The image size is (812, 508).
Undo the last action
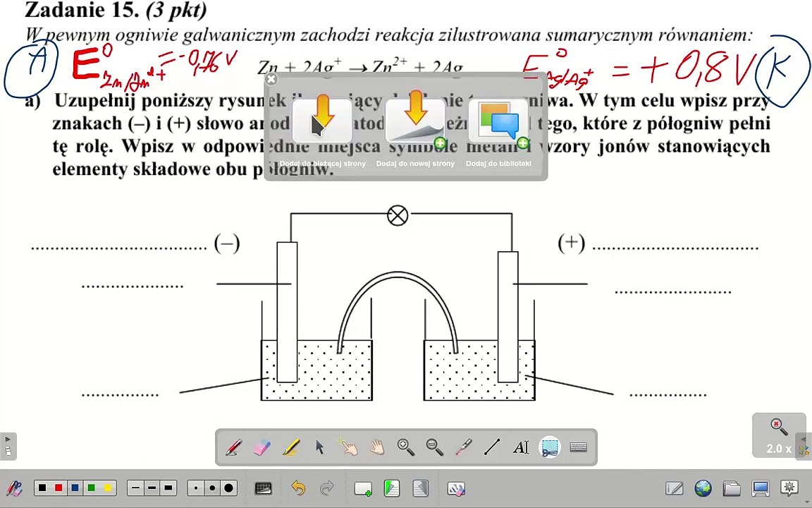[298, 488]
